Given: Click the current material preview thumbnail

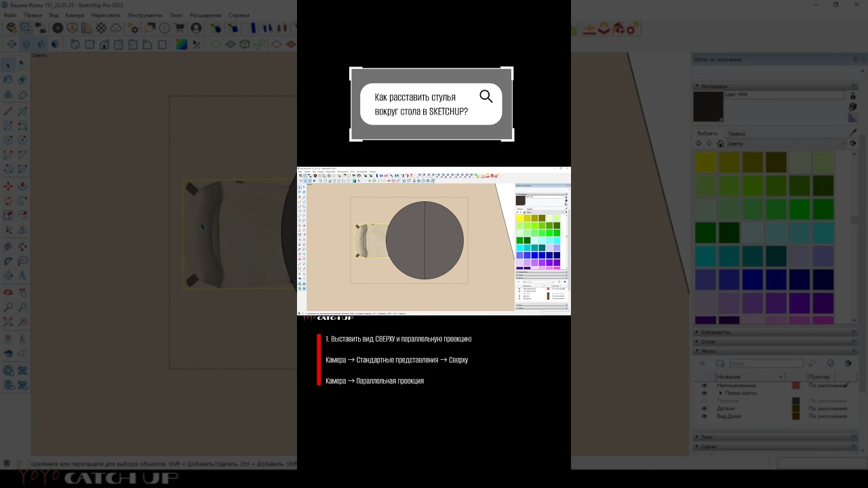Looking at the screenshot, I should tap(708, 106).
